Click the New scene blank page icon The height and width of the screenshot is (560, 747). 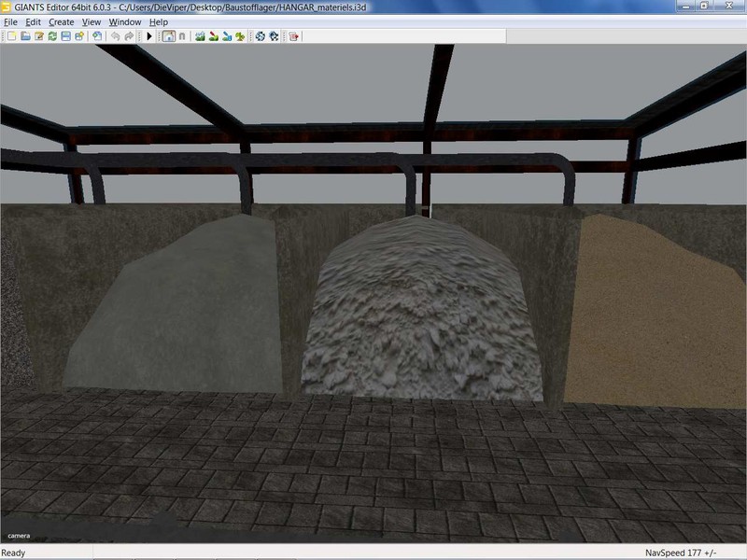[12, 36]
